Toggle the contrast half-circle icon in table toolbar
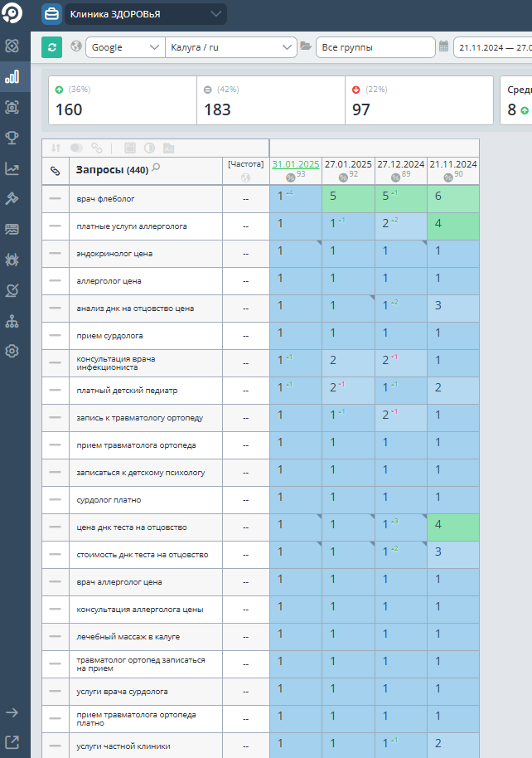The height and width of the screenshot is (758, 532). (150, 148)
